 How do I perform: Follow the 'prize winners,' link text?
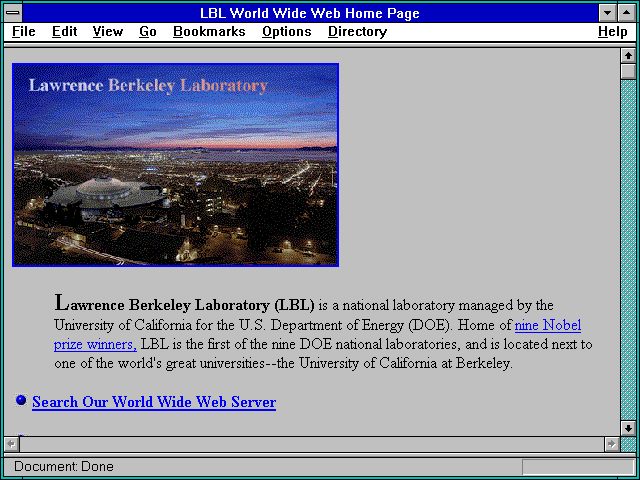[x=95, y=344]
